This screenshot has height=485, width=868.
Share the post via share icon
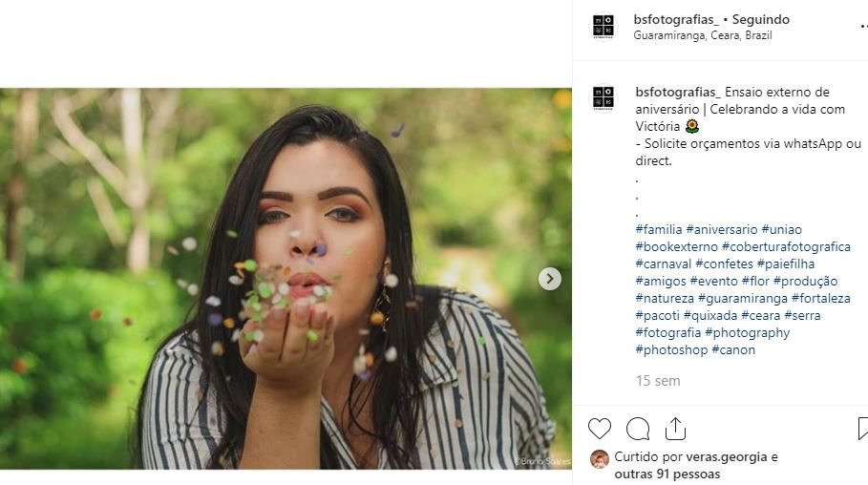point(675,428)
